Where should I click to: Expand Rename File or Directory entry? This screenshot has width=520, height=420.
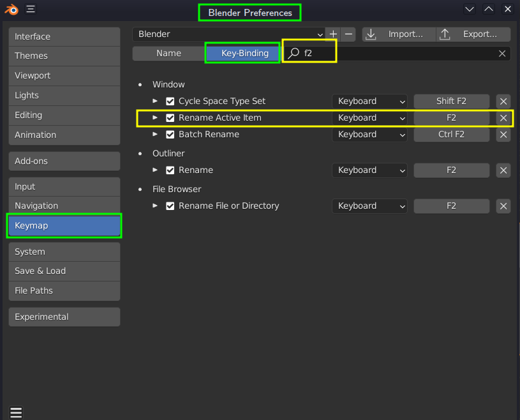(155, 206)
